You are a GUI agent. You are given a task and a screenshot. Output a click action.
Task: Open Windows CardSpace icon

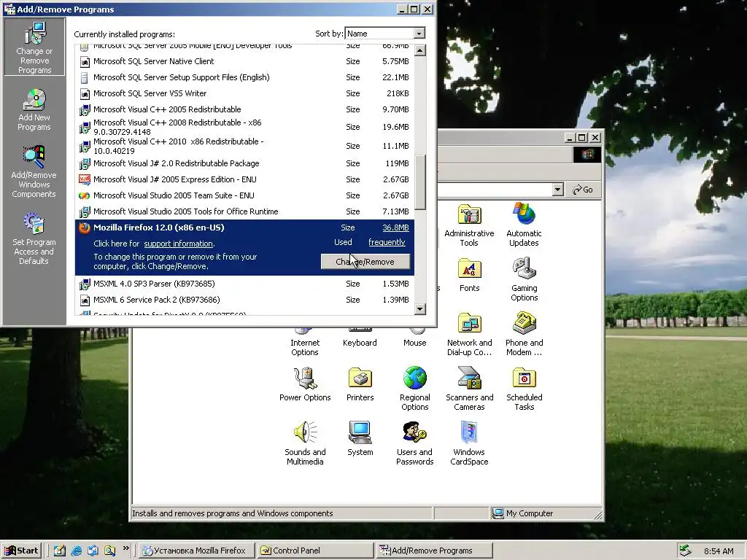click(x=469, y=444)
